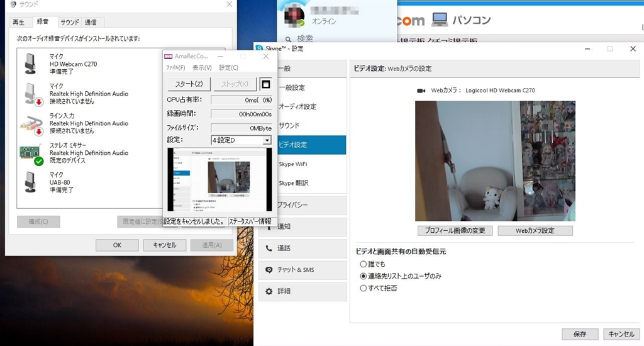This screenshot has height=346, width=644.
Task: Click the スタート(Z) button
Action: [189, 84]
